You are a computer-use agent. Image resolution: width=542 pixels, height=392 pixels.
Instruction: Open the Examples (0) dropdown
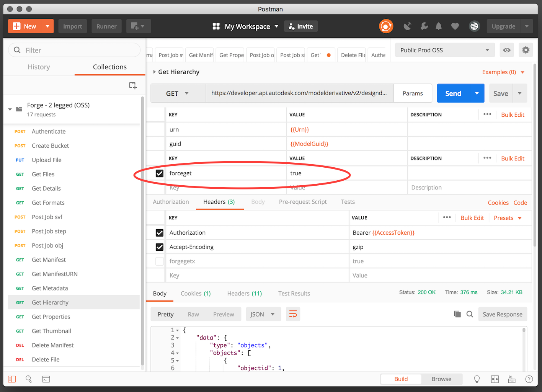[x=503, y=72]
